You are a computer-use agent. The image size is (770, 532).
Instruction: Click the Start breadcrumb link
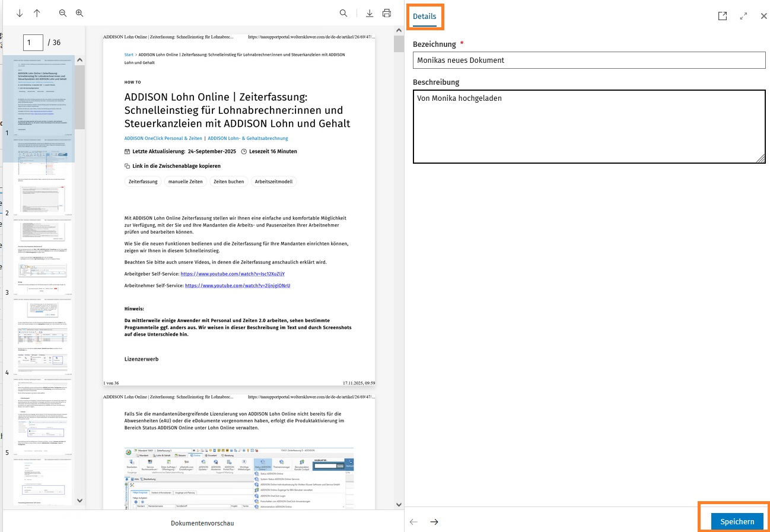[129, 55]
